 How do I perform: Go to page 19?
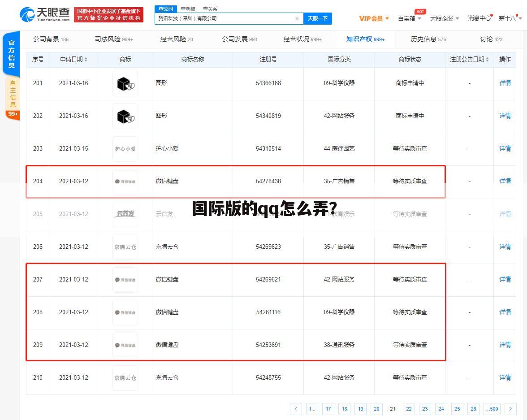[x=360, y=409]
